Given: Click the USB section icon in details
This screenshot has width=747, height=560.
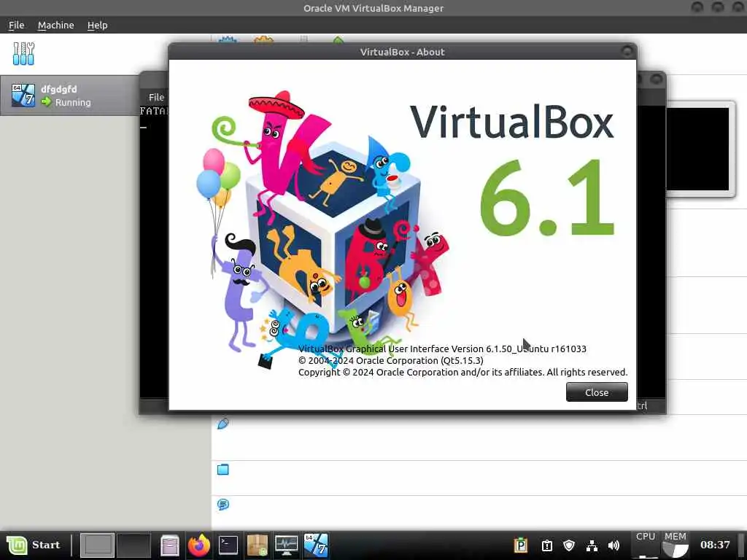Looking at the screenshot, I should coord(223,424).
